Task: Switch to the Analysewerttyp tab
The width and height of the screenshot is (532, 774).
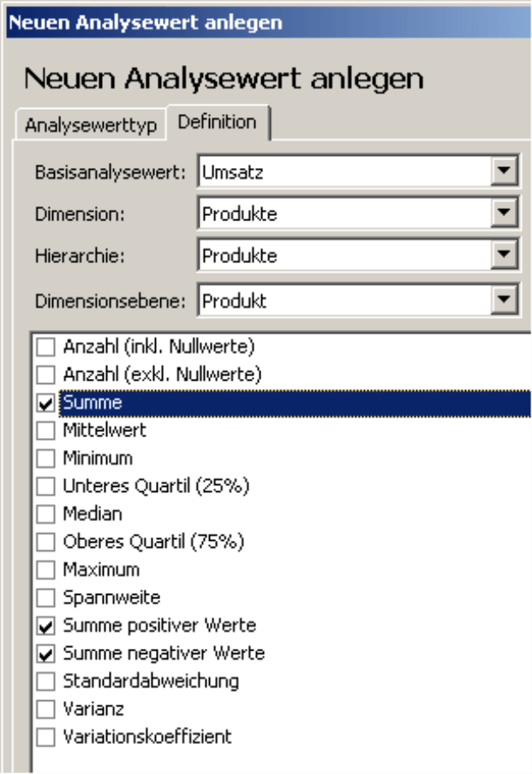Action: [91, 125]
